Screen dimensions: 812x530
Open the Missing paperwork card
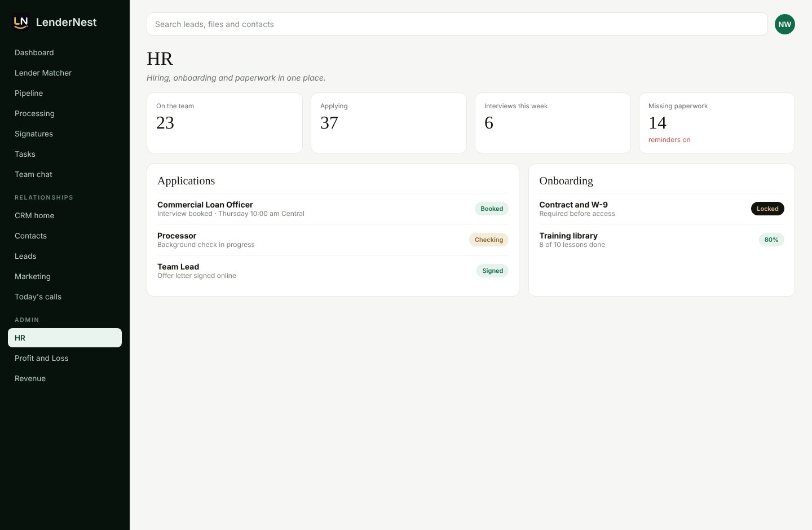coord(717,123)
